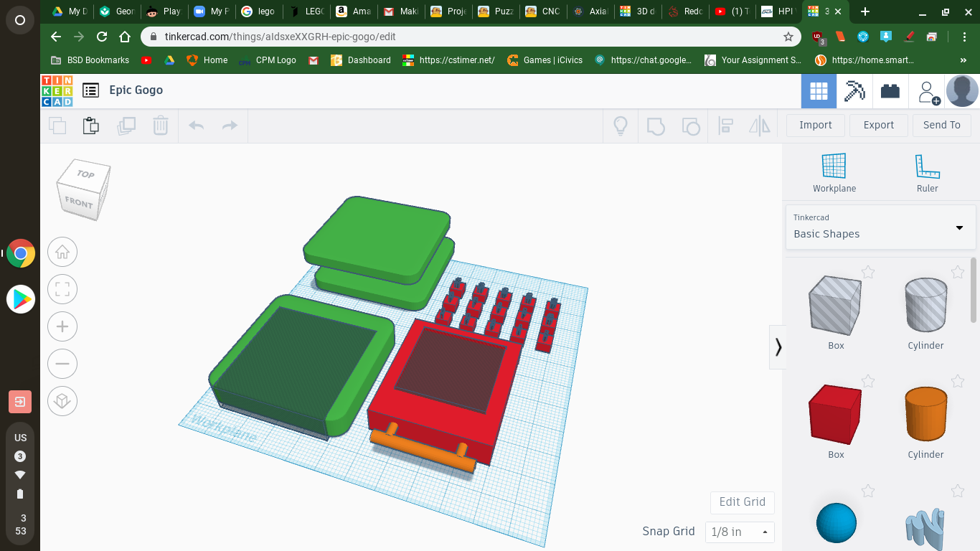Click the Import button

816,125
